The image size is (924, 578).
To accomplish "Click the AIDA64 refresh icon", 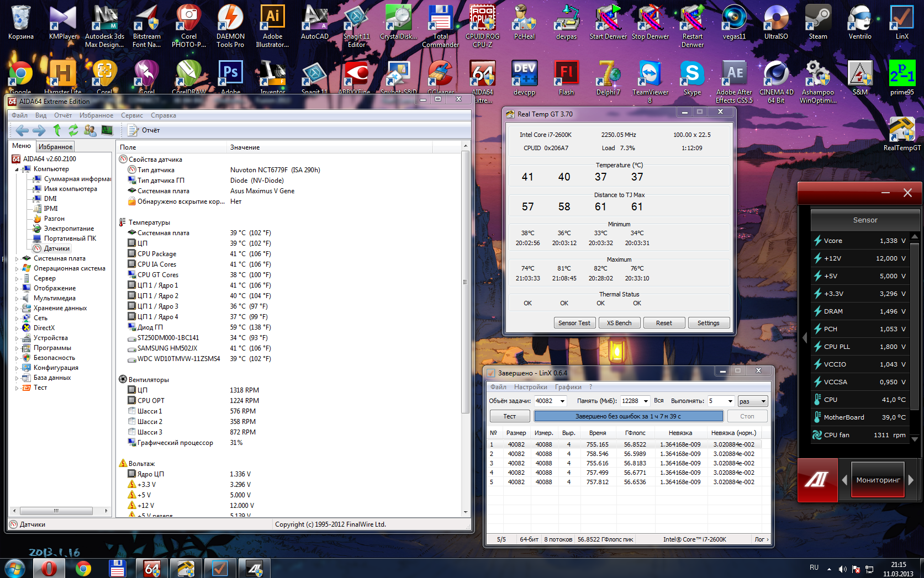I will [73, 130].
